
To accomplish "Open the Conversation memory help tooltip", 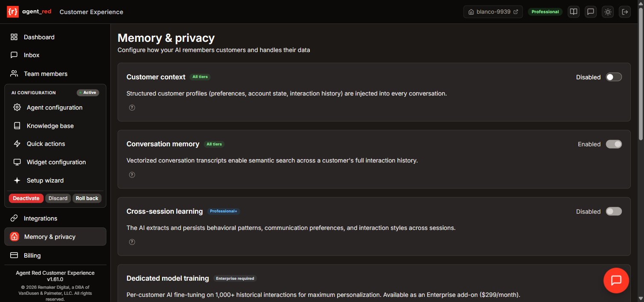I will [132, 174].
